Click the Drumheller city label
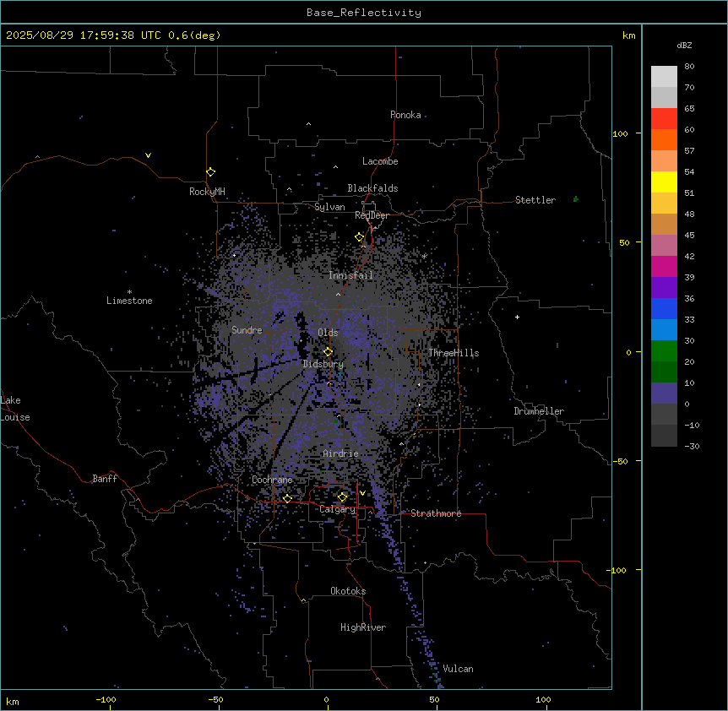 coord(539,411)
